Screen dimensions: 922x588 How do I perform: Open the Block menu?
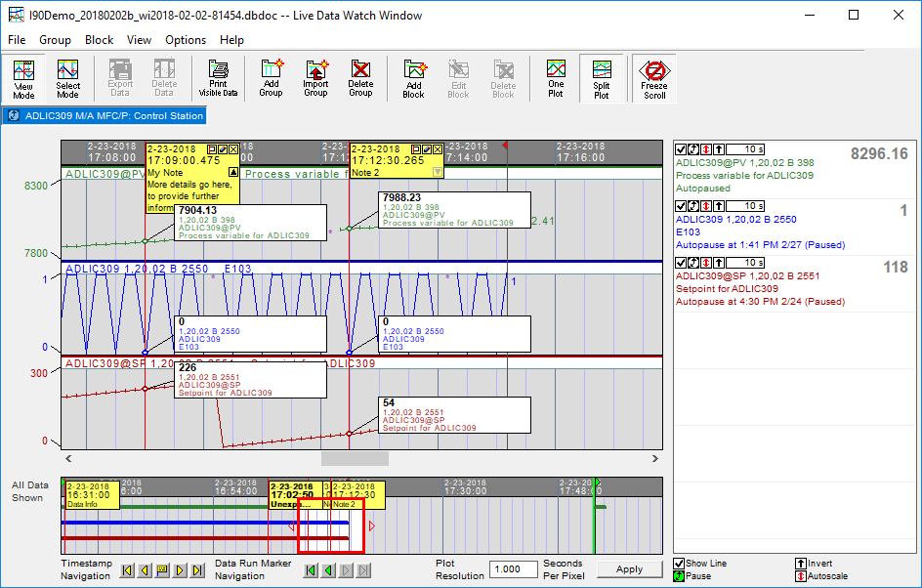click(99, 40)
